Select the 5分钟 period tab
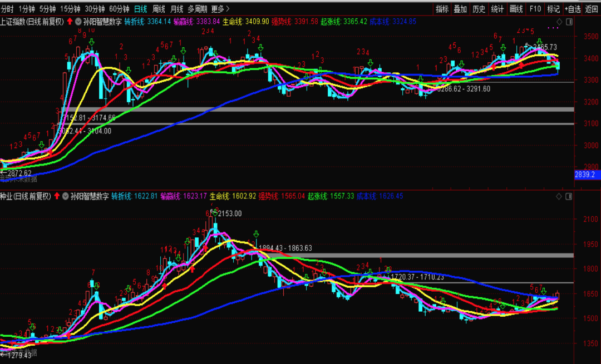Screen dimensions: 601x364 (x=47, y=9)
